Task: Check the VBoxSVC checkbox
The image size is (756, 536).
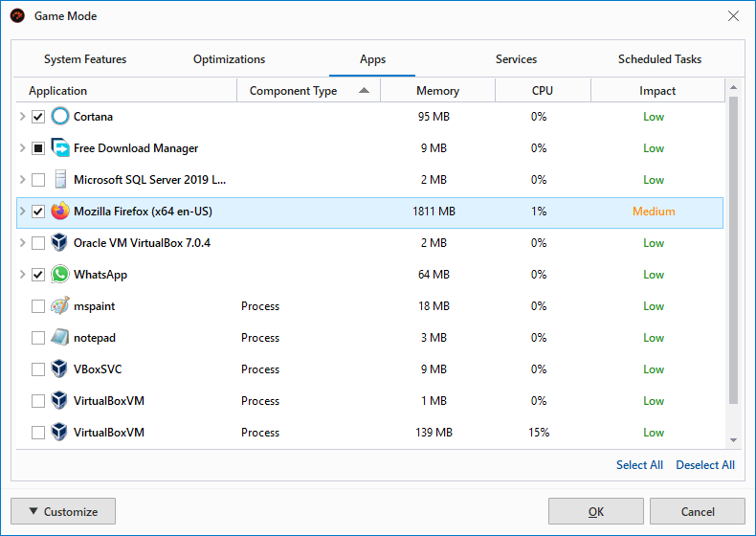Action: pos(38,369)
